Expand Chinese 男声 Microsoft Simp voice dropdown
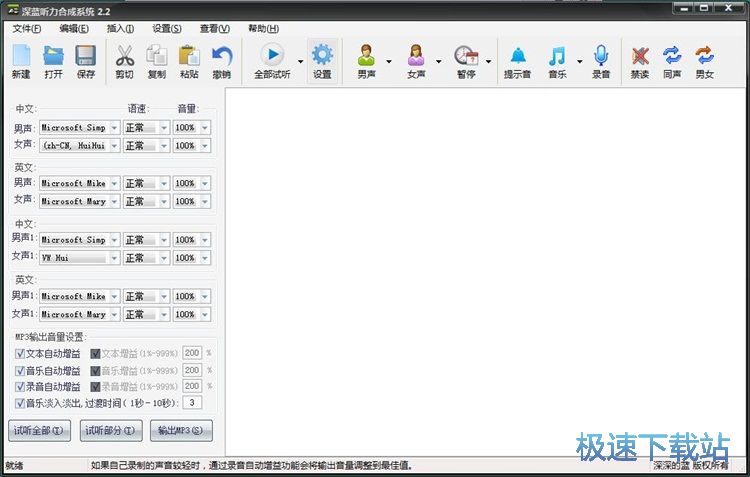Screen dimensions: 750x477 pyautogui.click(x=114, y=128)
